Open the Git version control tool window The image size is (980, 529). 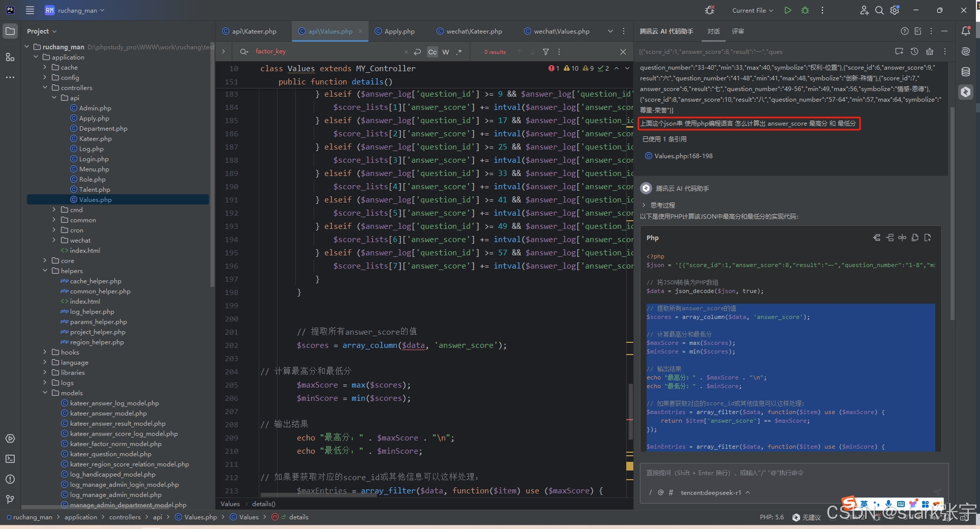pos(10,499)
